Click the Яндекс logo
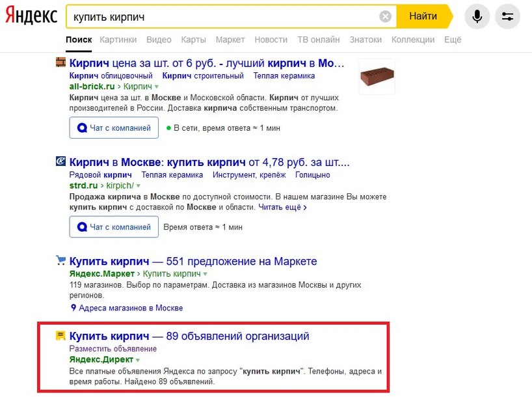Viewport: 532px width, 397px height. [31, 16]
